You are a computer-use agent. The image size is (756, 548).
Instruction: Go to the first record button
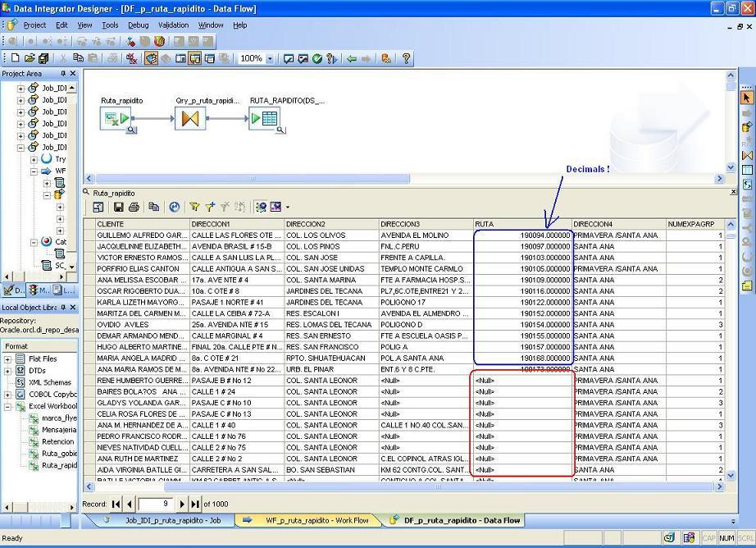click(x=116, y=504)
